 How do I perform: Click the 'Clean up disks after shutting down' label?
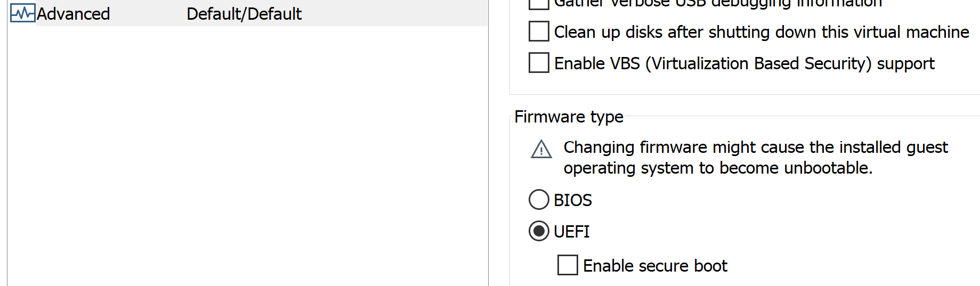pos(761,32)
